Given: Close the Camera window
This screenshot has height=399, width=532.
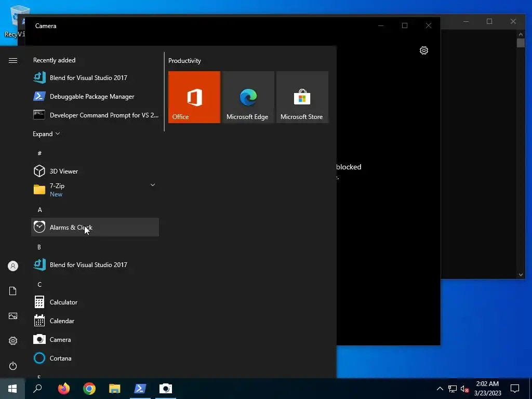Looking at the screenshot, I should (429, 26).
